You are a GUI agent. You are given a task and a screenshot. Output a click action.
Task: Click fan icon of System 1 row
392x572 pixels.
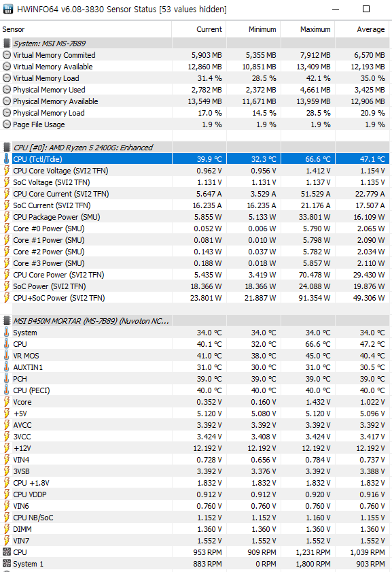[x=7, y=564]
